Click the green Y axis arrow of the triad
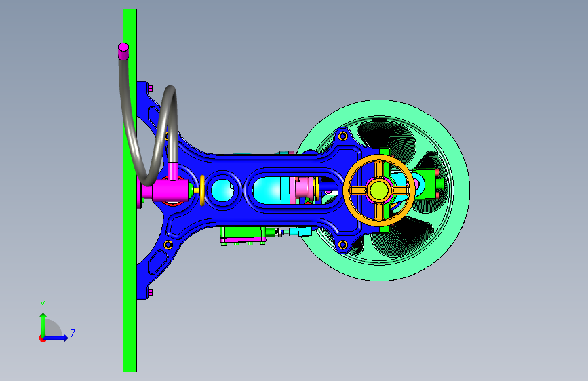This screenshot has height=381, width=588. [x=43, y=324]
